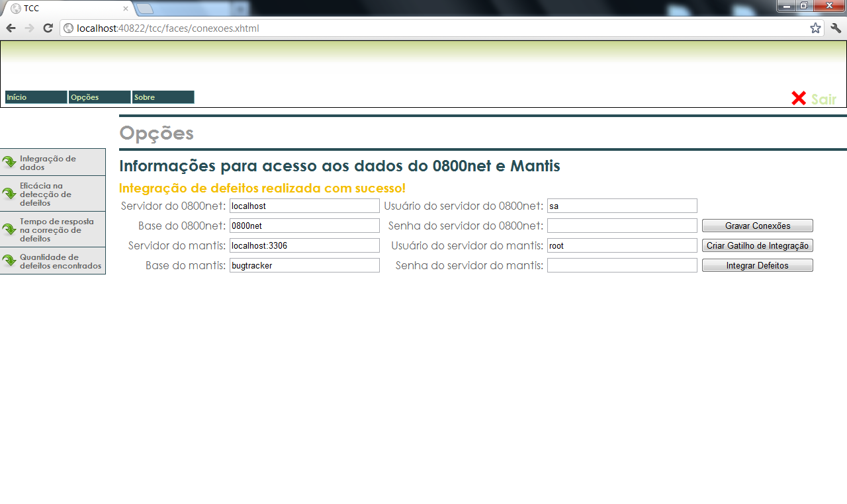The width and height of the screenshot is (847, 504).
Task: Click the red X logout icon
Action: [x=799, y=99]
